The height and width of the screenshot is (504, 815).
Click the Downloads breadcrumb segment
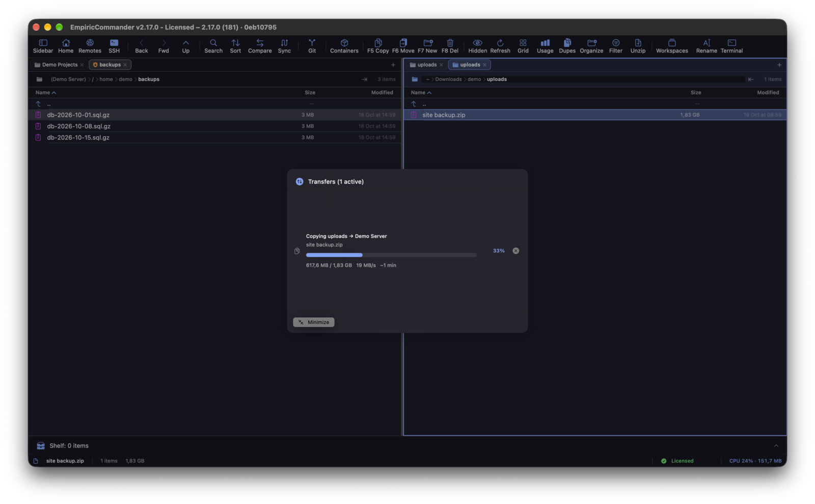[x=448, y=79]
